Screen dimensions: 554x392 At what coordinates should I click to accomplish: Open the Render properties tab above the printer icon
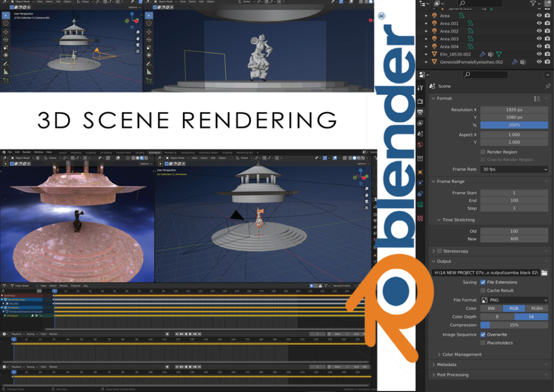420,101
